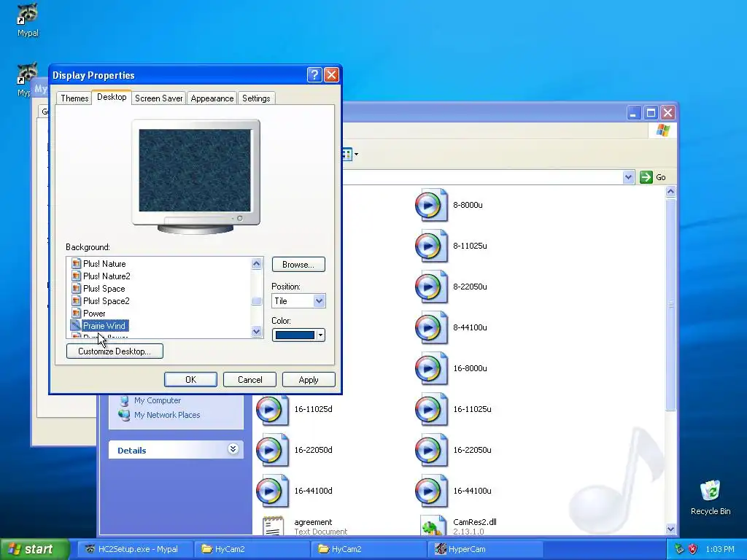Open the Views dropdown arrow in toolbar
This screenshot has height=560, width=747.
pos(356,155)
